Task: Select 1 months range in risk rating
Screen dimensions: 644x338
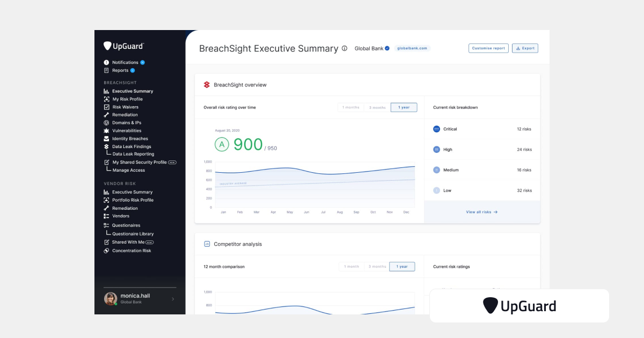Action: coord(351,107)
